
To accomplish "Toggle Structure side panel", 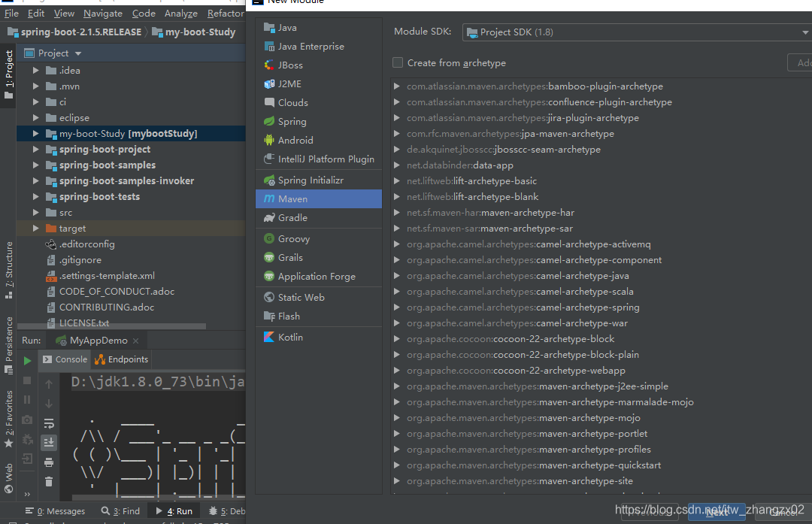I will coord(9,271).
